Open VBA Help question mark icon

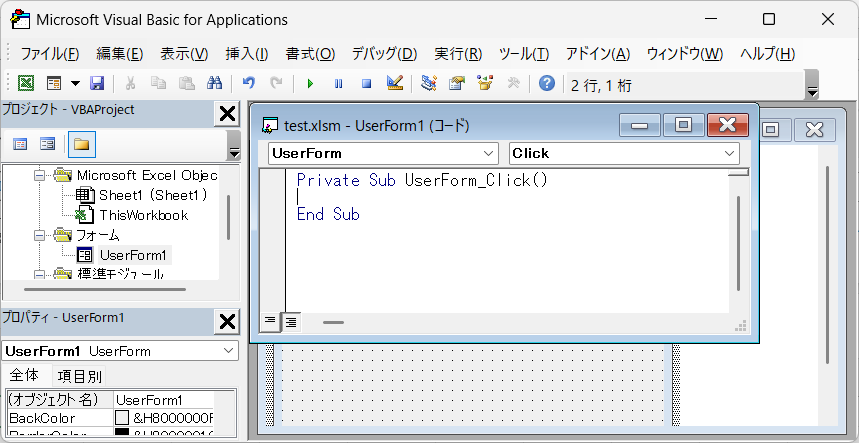click(x=547, y=83)
